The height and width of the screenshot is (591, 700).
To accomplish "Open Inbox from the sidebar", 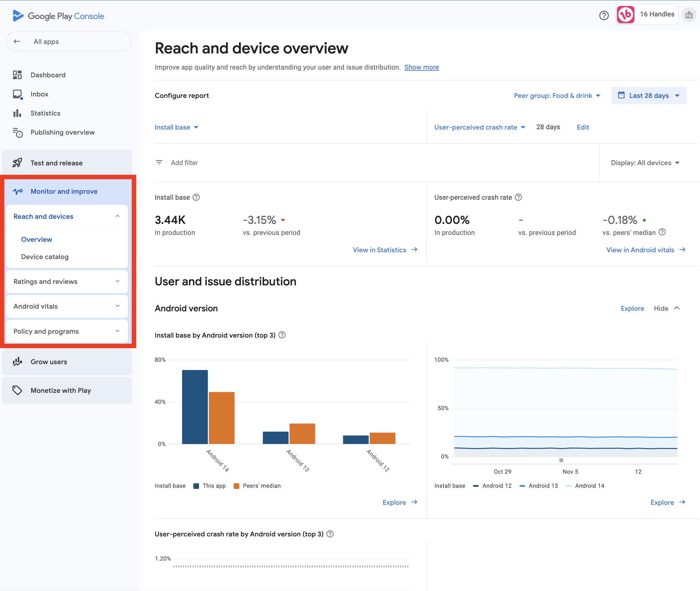I will point(39,94).
